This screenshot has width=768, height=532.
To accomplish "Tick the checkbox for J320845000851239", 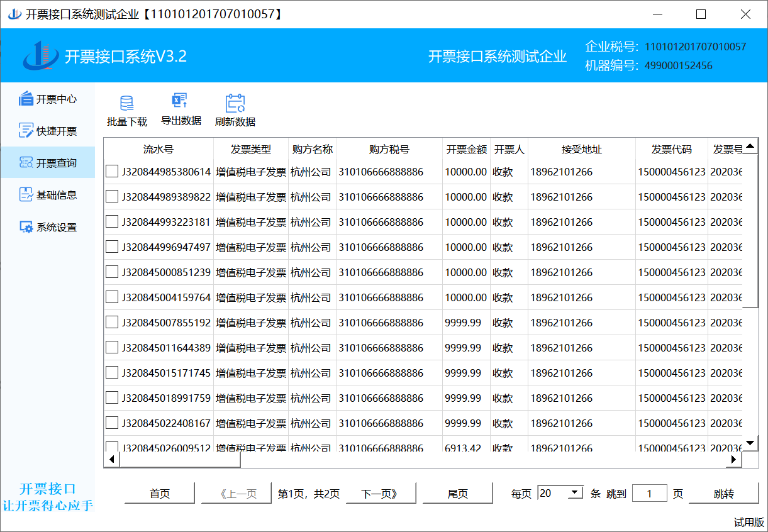I will coord(112,272).
